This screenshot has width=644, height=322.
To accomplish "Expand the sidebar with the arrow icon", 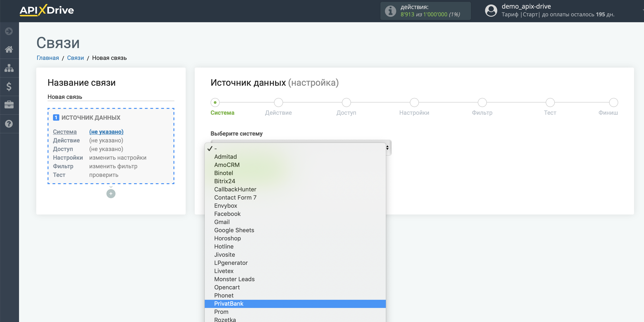I will coord(9,31).
